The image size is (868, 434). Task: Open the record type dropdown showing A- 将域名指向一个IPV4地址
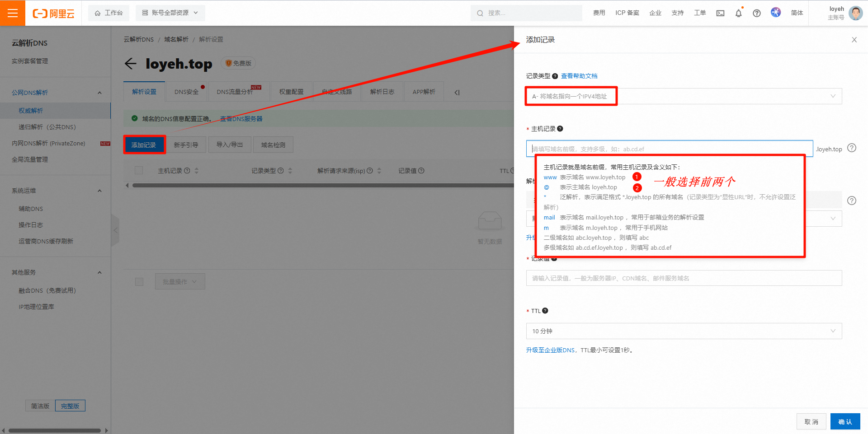tap(684, 96)
